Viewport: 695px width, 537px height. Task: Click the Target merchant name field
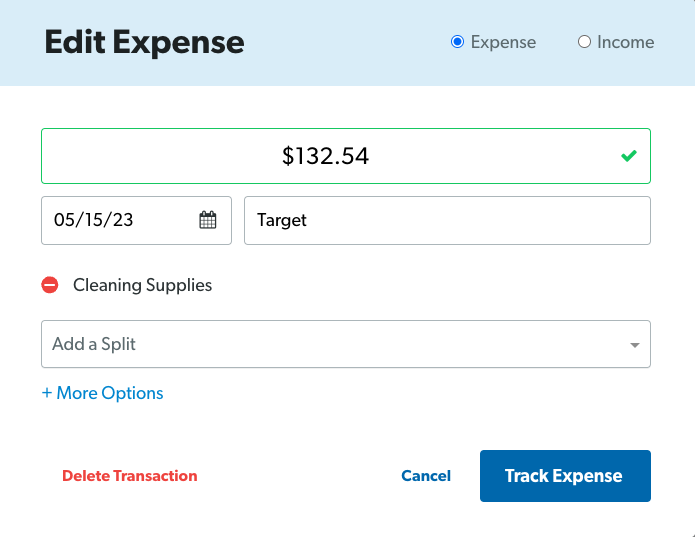pos(447,220)
